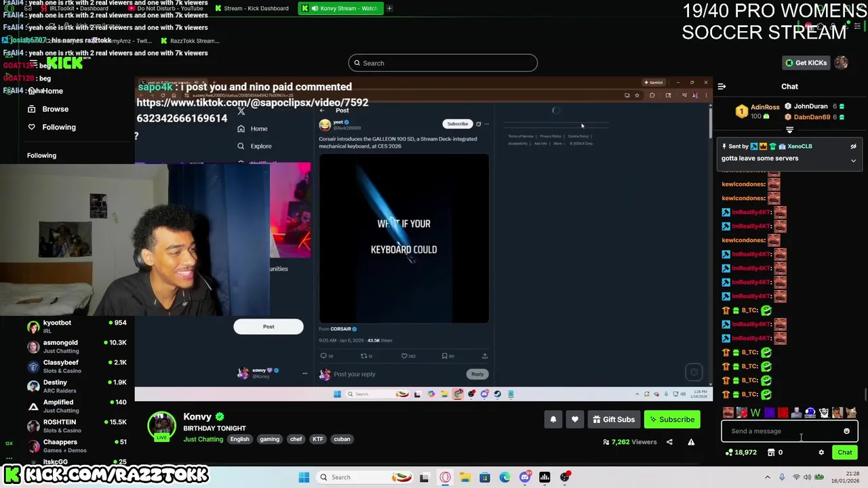Click the KTF tag under the stream title
The height and width of the screenshot is (488, 868).
317,439
